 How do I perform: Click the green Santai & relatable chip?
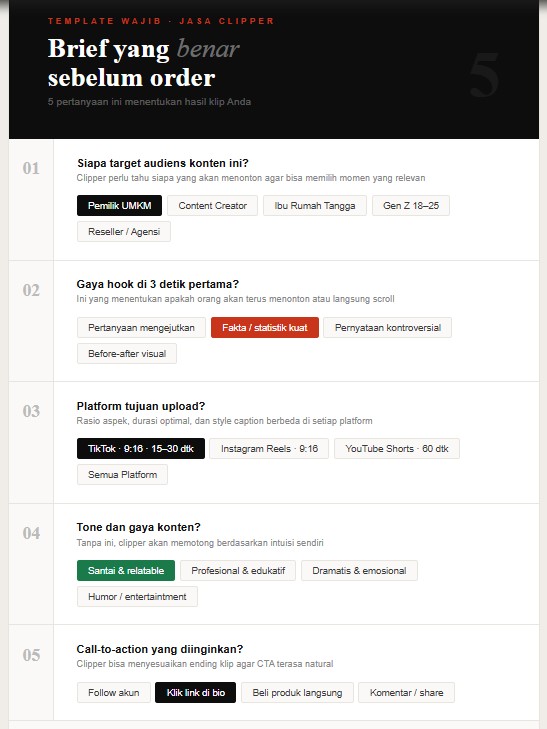[x=126, y=570]
